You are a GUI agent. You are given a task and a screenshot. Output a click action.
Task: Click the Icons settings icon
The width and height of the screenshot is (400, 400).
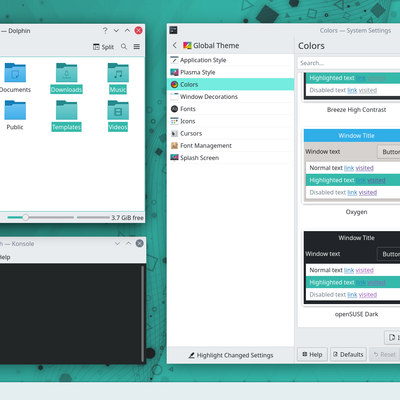pyautogui.click(x=174, y=121)
